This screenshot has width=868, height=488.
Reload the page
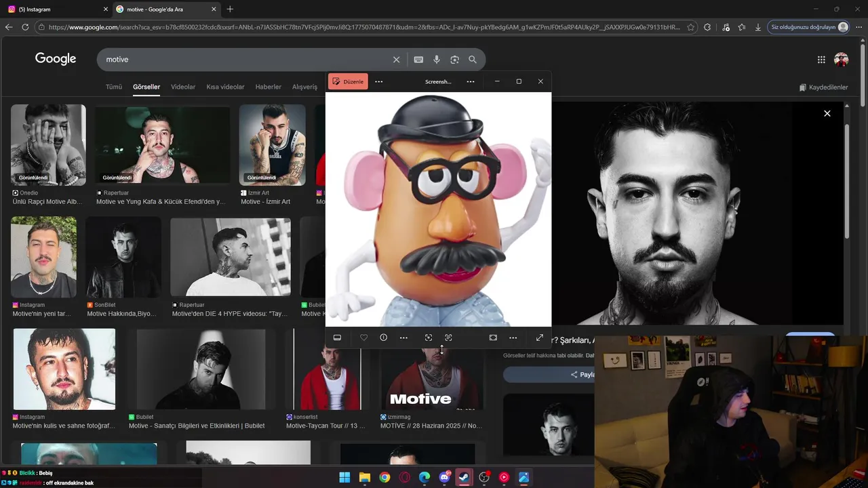point(25,27)
